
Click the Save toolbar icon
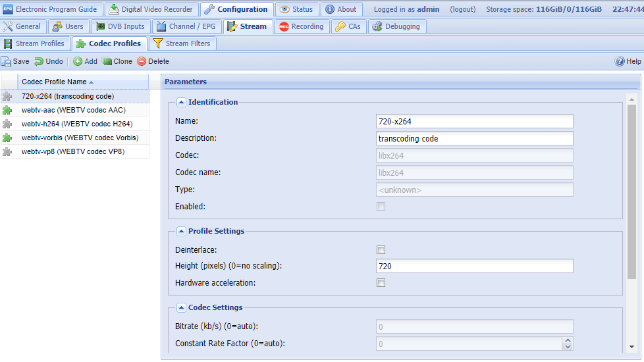[6, 61]
